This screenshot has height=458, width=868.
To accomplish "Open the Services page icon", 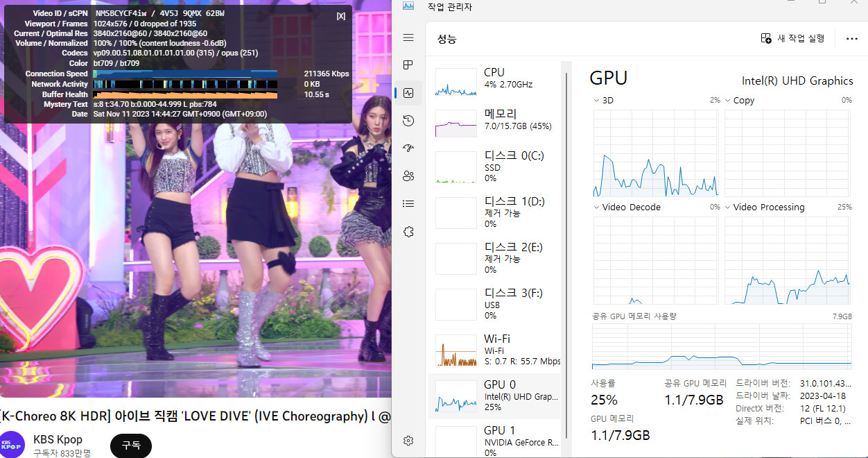I will [x=408, y=231].
